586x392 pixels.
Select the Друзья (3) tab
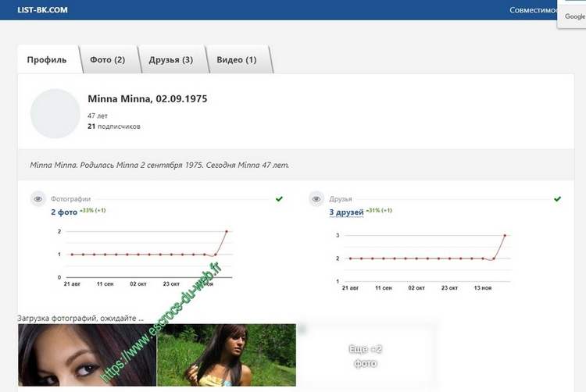click(170, 59)
